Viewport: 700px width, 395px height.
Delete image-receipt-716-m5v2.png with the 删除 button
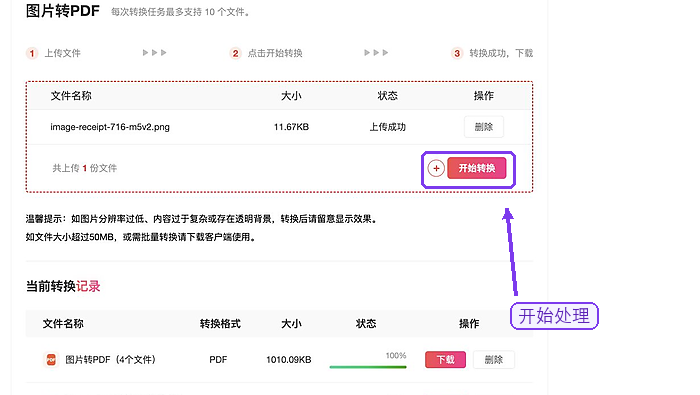point(484,127)
